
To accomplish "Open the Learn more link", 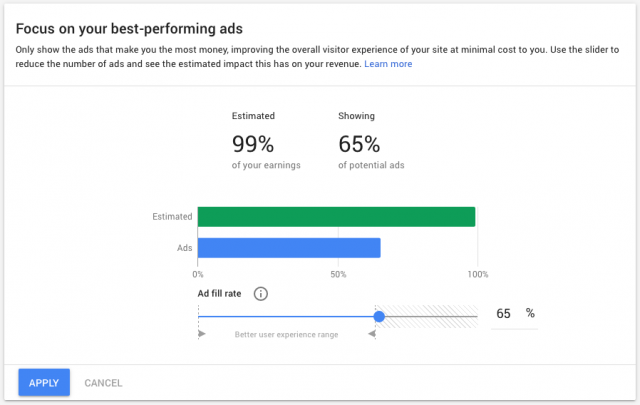I will click(x=388, y=64).
